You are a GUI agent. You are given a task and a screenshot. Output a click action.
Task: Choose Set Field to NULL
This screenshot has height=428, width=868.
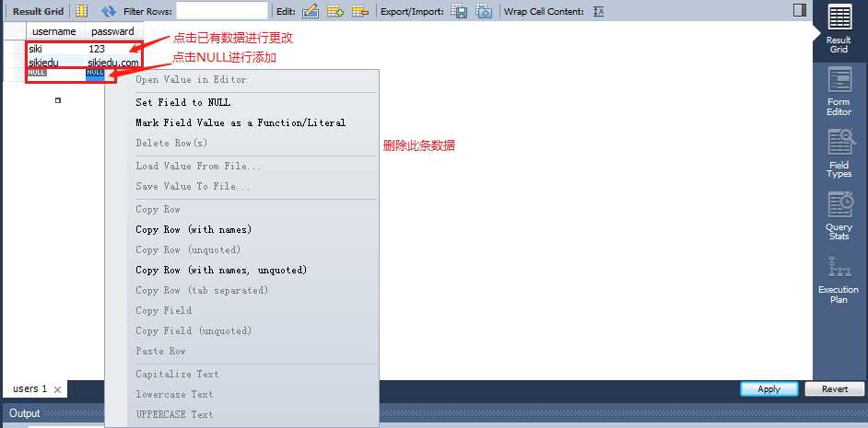(x=183, y=102)
